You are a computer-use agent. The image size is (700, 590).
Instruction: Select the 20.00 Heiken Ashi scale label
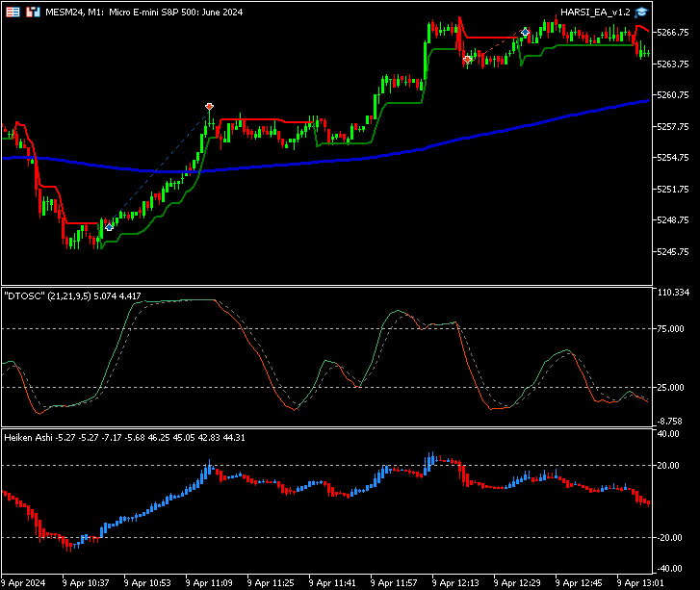coord(668,466)
